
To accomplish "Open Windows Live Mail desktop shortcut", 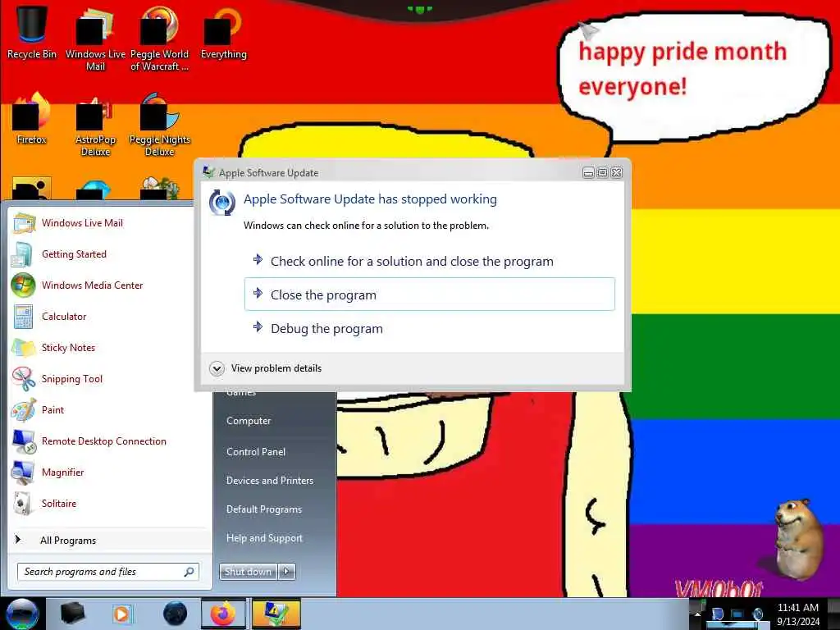I will point(95,38).
